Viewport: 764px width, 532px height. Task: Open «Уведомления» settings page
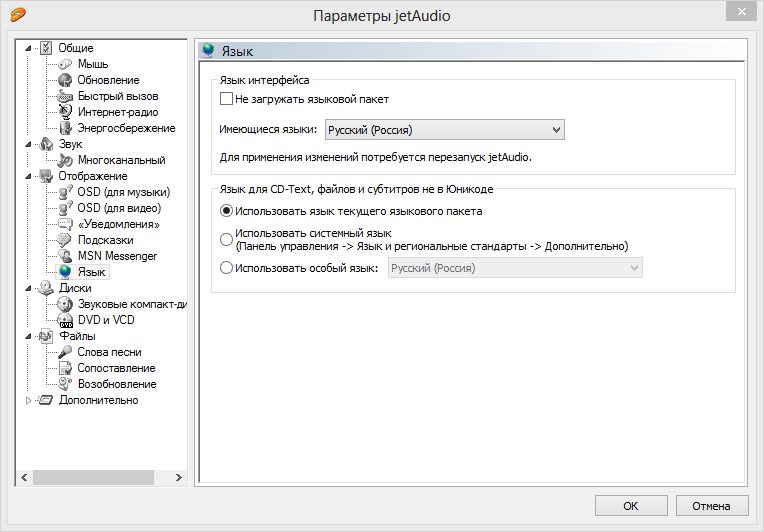coord(118,224)
